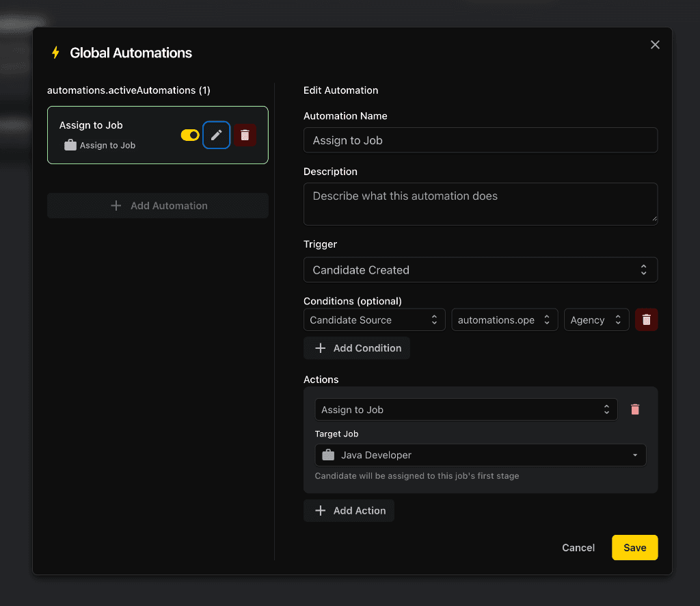The width and height of the screenshot is (700, 606).
Task: Open the Assign to Job action type dropdown
Action: tap(465, 409)
